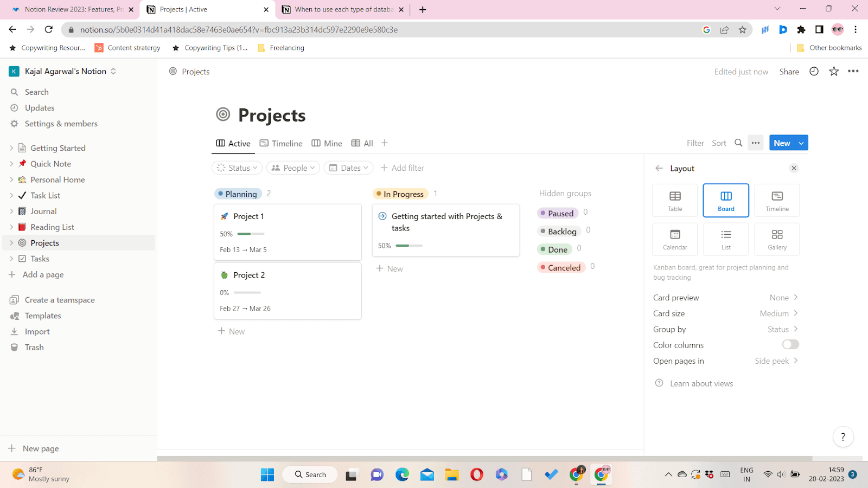
Task: Click Project 1 progress bar
Action: point(251,234)
